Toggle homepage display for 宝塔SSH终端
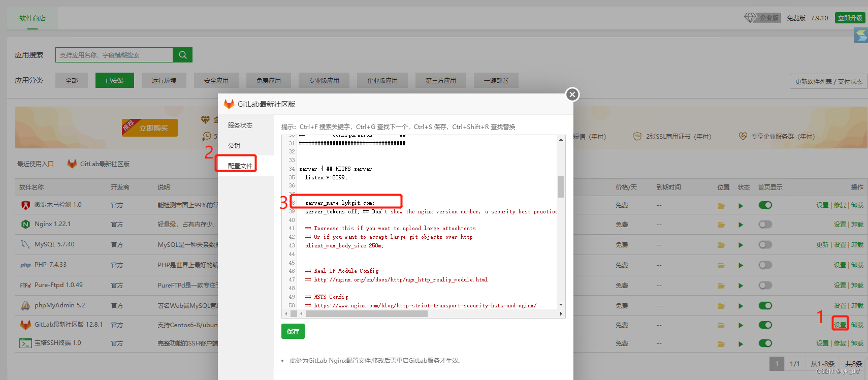This screenshot has height=380, width=868. pos(765,343)
